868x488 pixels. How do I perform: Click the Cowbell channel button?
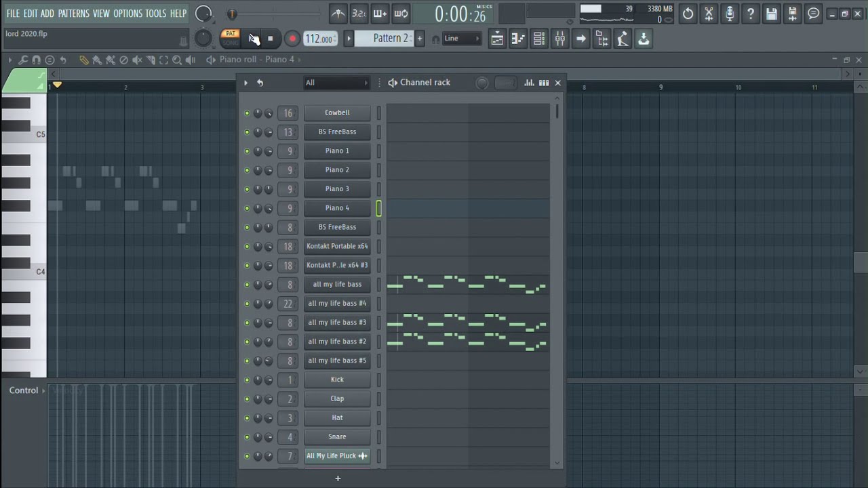coord(337,113)
